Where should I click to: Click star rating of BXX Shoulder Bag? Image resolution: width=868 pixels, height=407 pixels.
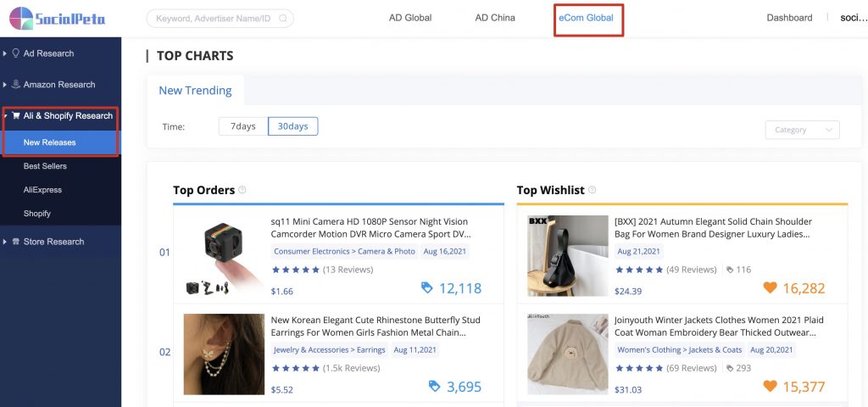(x=639, y=270)
